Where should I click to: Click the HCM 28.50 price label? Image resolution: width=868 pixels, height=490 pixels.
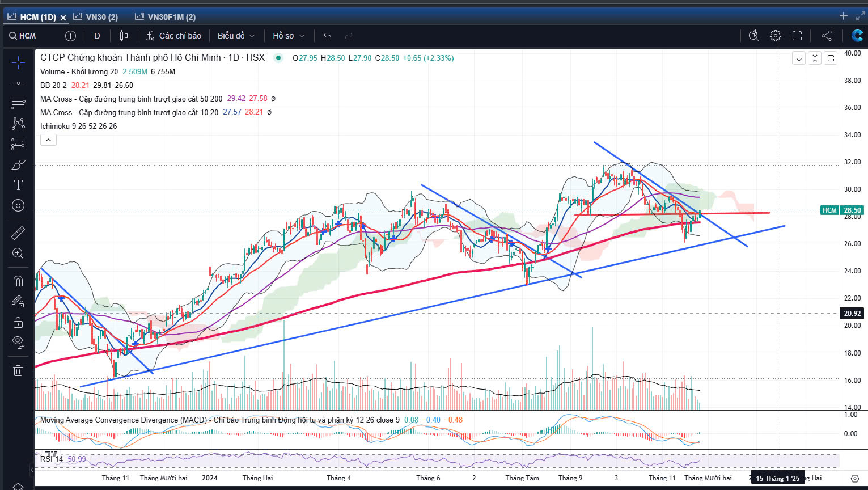[842, 210]
